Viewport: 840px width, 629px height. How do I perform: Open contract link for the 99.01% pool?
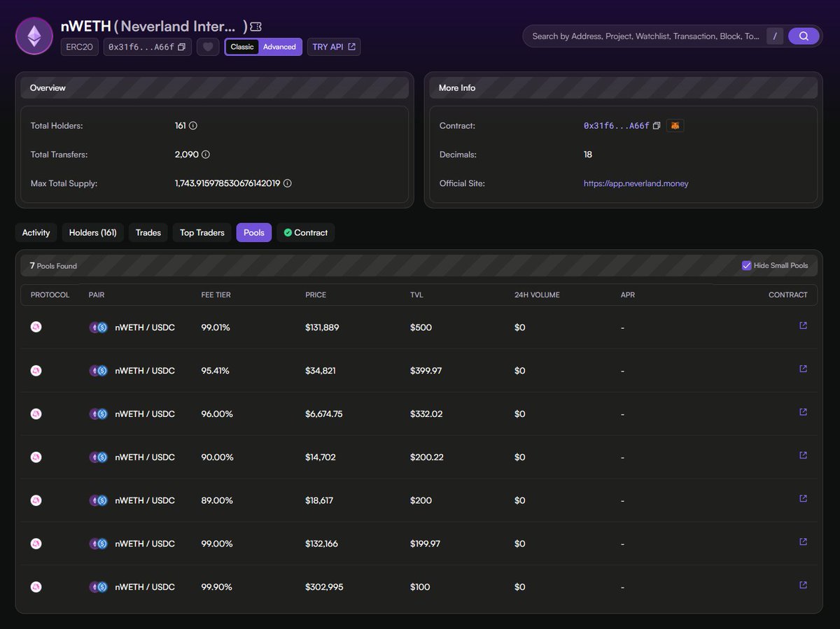tap(803, 325)
